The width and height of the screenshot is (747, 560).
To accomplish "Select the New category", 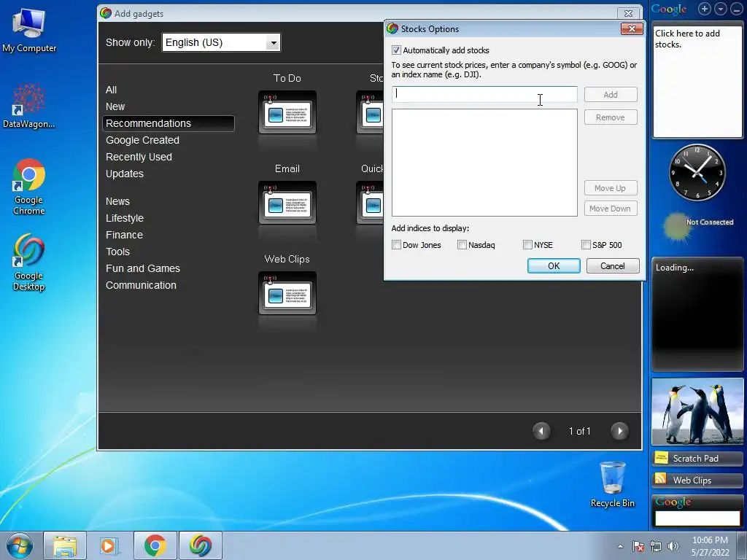I will (x=115, y=106).
